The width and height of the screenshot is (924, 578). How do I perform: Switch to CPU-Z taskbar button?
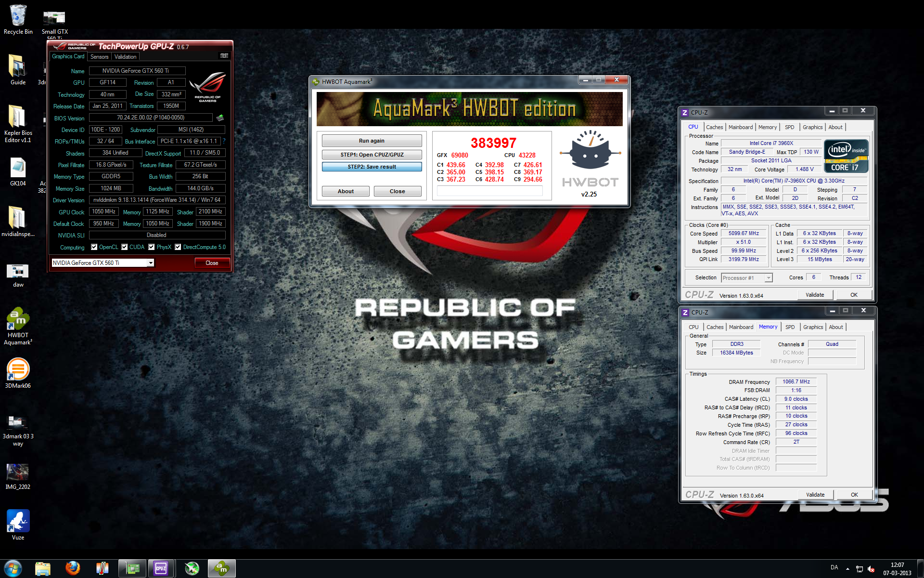click(161, 568)
